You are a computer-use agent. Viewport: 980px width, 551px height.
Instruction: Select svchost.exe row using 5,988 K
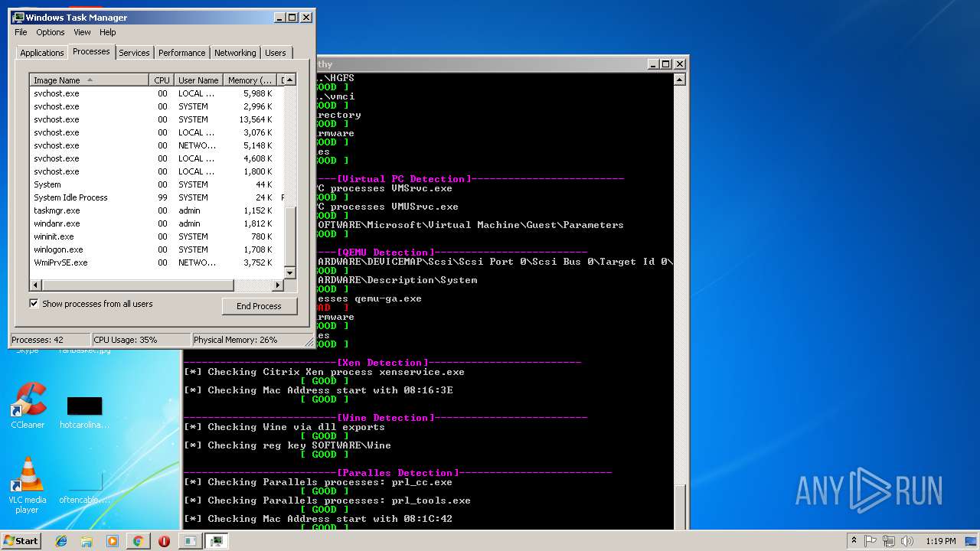pyautogui.click(x=157, y=93)
